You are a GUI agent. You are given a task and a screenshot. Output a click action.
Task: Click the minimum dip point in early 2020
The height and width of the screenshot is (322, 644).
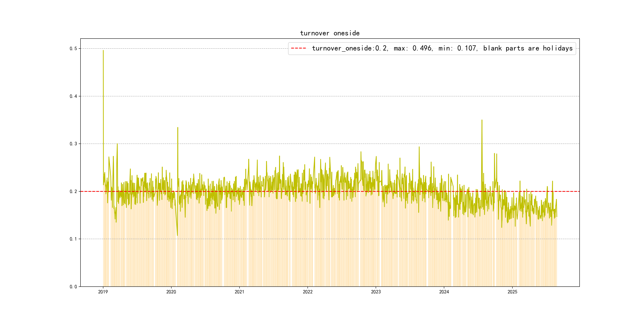(x=177, y=236)
